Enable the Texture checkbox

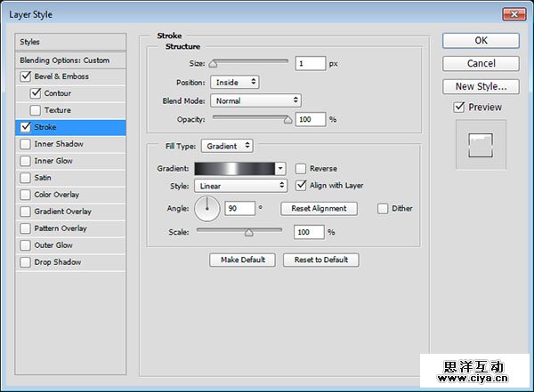click(x=36, y=110)
